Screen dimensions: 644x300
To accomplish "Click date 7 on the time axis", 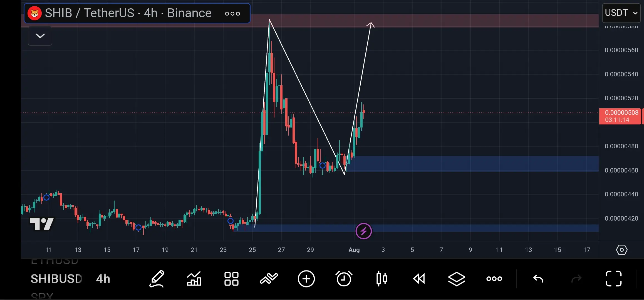I will 441,250.
